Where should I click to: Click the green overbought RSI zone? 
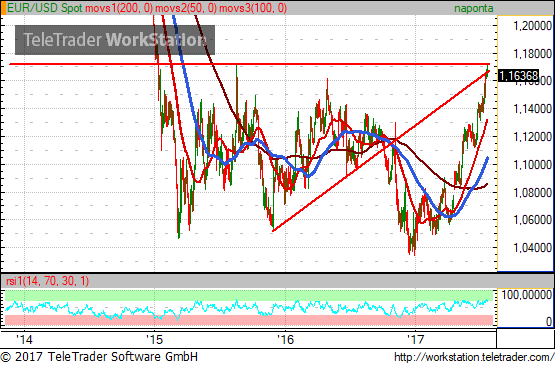(249, 295)
